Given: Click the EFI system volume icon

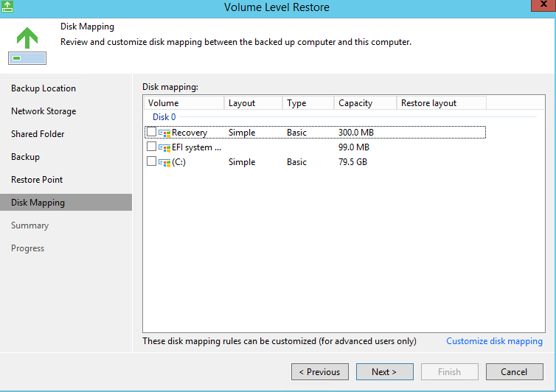Looking at the screenshot, I should pos(164,147).
